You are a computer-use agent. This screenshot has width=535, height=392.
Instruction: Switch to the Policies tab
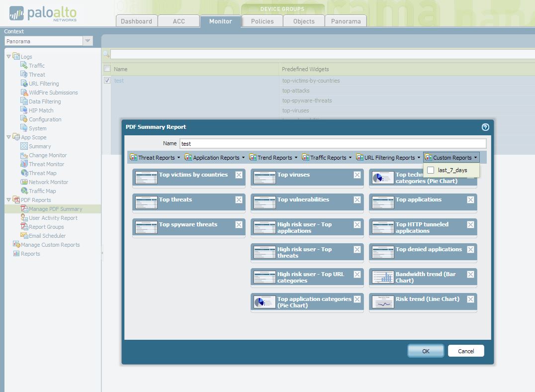click(262, 21)
